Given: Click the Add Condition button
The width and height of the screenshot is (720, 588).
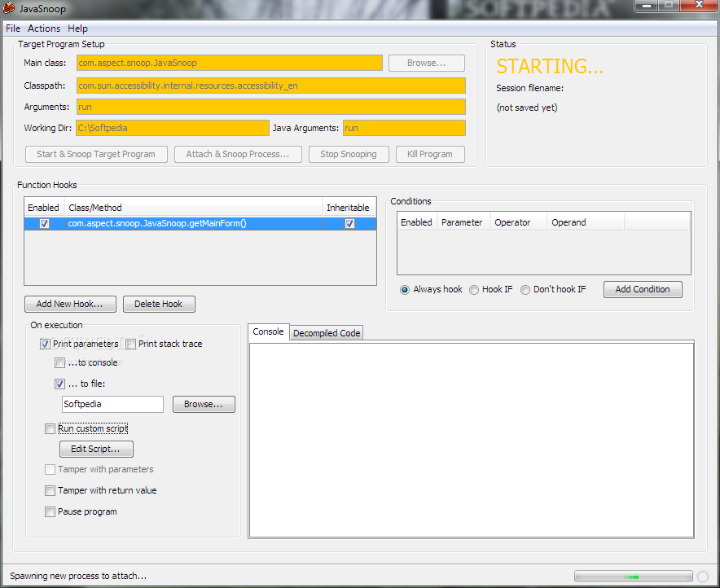Looking at the screenshot, I should tap(643, 289).
